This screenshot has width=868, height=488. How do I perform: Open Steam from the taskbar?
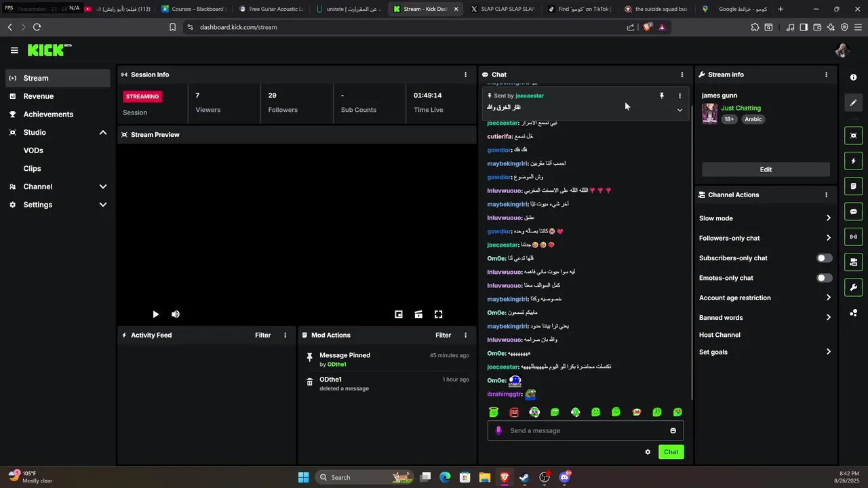click(x=524, y=477)
